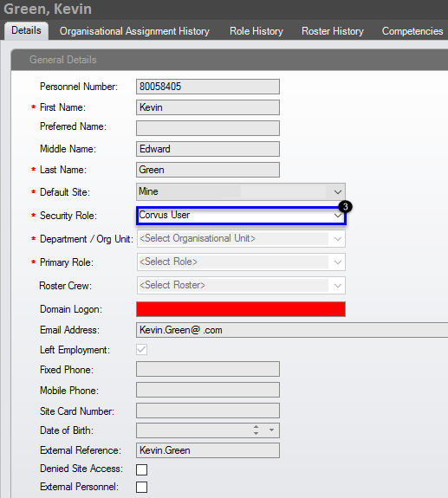Expand the Default Site dropdown
Image resolution: width=448 pixels, height=498 pixels.
click(x=337, y=191)
